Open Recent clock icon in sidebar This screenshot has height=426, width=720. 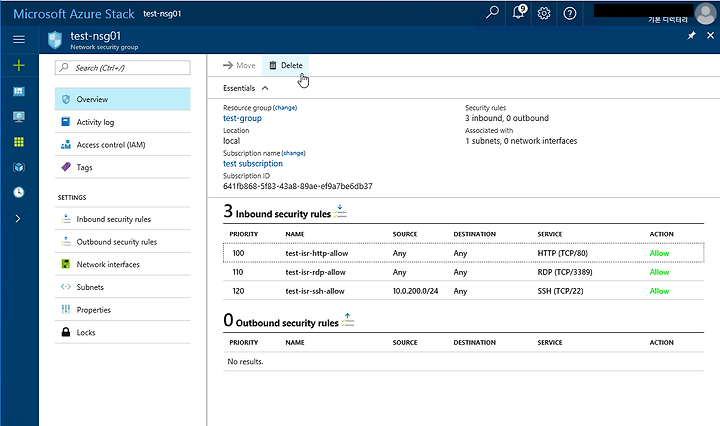tap(19, 192)
